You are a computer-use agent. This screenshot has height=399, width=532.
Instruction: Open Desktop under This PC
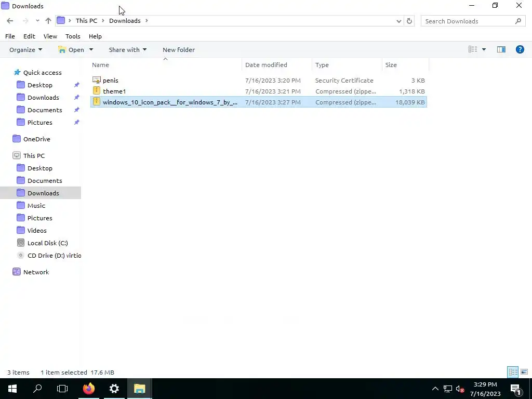(39, 168)
